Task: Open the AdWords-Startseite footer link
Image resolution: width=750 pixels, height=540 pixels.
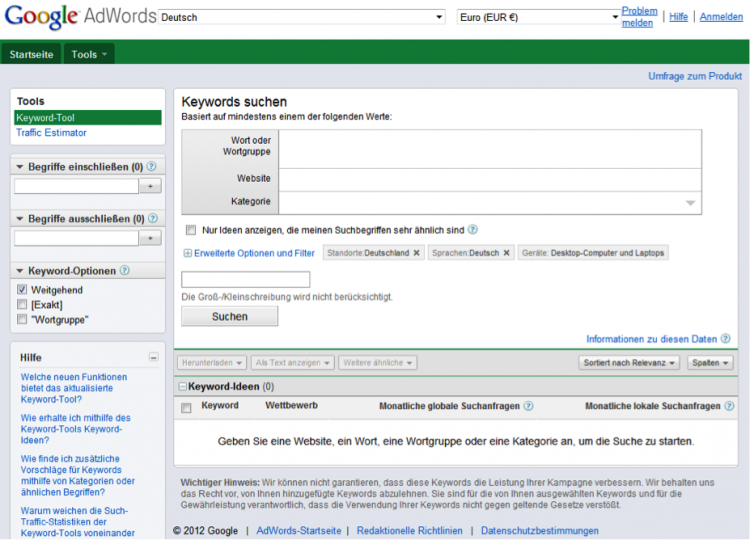Action: 298,530
